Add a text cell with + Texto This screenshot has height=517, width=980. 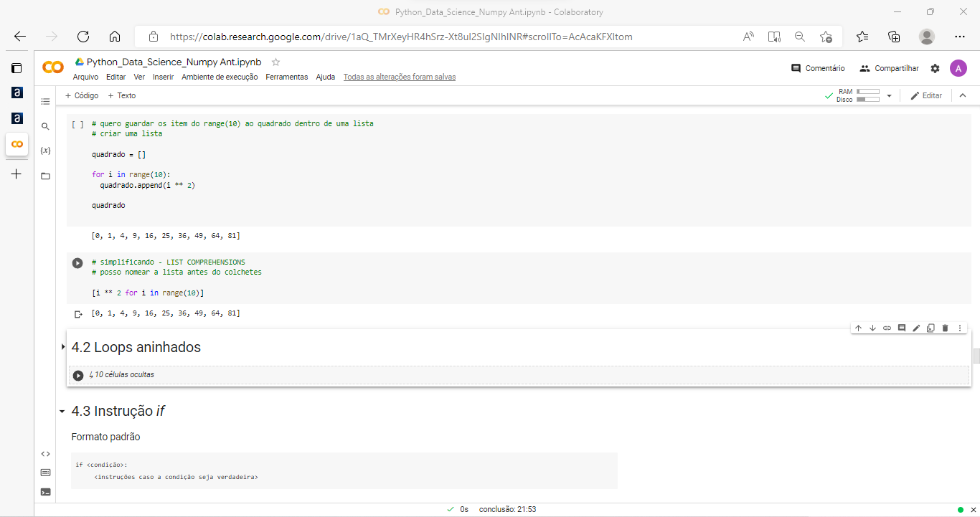pos(121,95)
